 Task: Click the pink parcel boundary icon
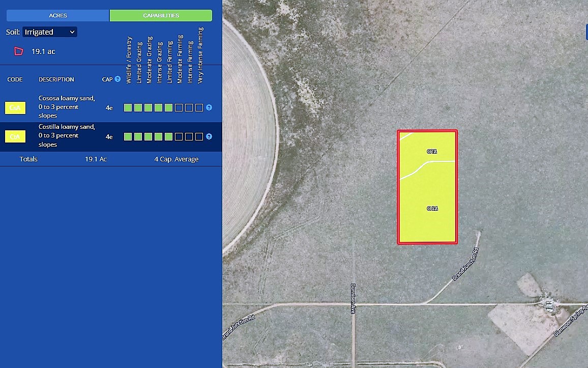coord(19,51)
